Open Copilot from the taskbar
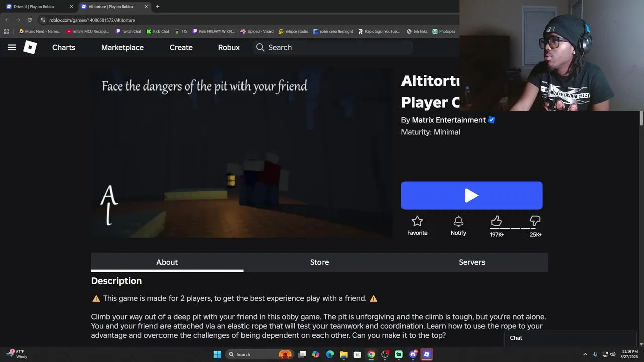 [316, 354]
